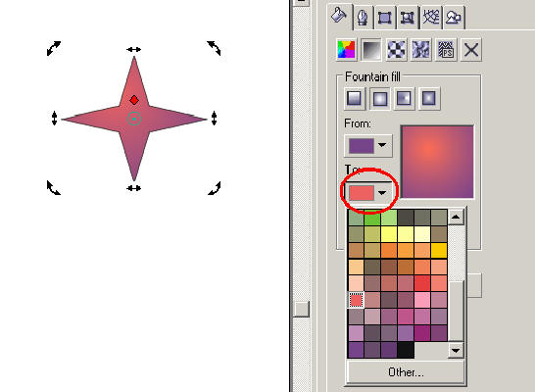Click the Other... button in the palette
Screen dimensions: 535x392
point(406,371)
